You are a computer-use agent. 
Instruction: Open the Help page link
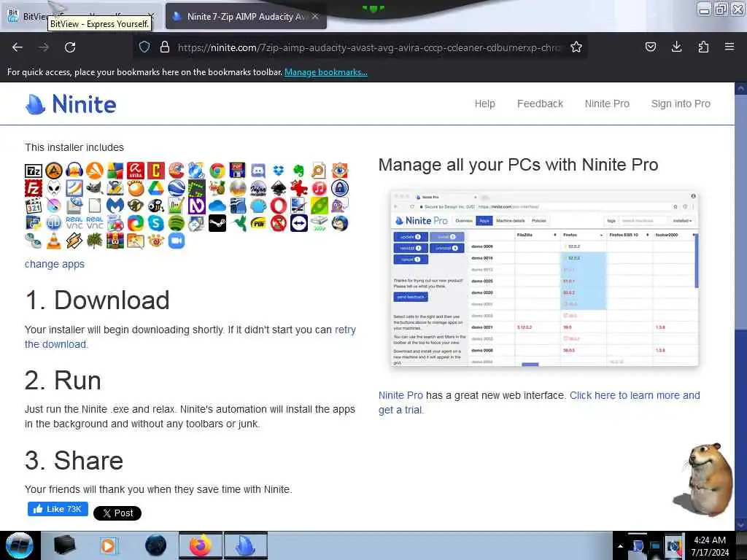(x=484, y=104)
